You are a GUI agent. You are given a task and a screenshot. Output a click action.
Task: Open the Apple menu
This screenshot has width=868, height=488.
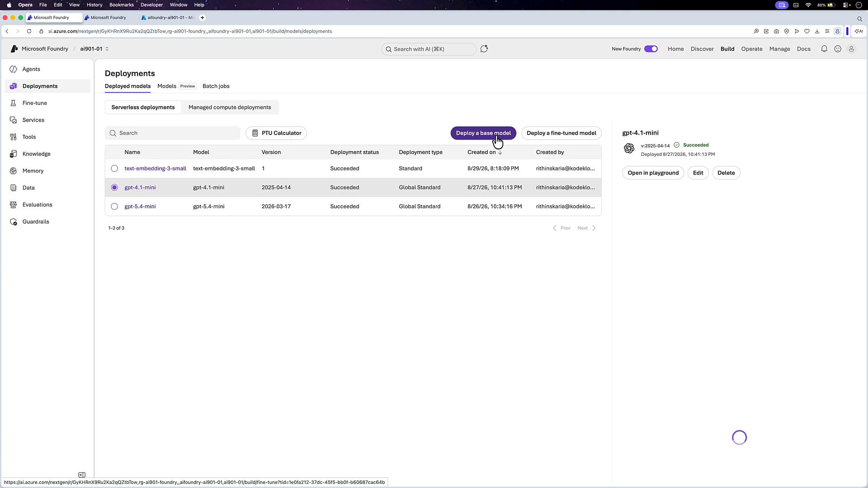[9, 5]
